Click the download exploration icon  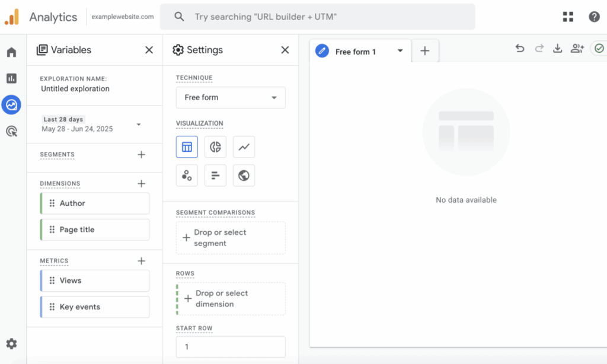557,49
